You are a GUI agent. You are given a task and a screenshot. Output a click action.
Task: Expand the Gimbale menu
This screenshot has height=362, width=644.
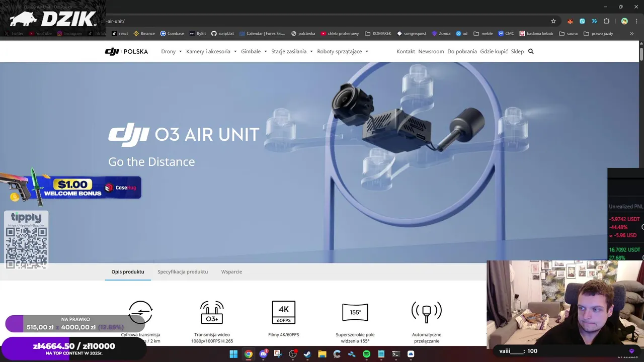click(x=254, y=51)
